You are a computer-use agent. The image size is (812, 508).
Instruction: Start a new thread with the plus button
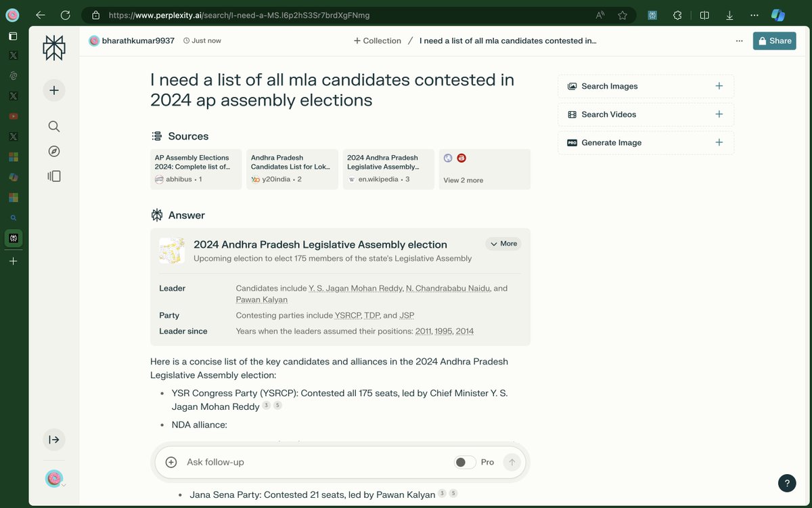(54, 90)
